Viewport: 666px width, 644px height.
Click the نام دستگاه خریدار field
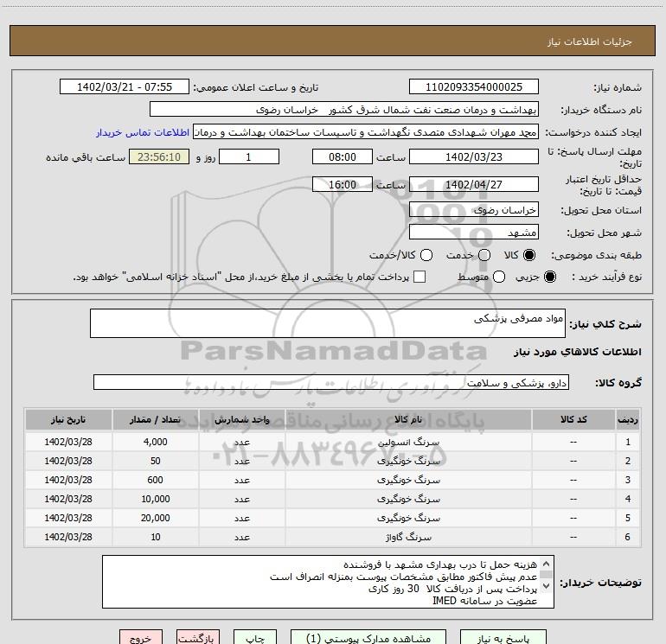[x=344, y=109]
